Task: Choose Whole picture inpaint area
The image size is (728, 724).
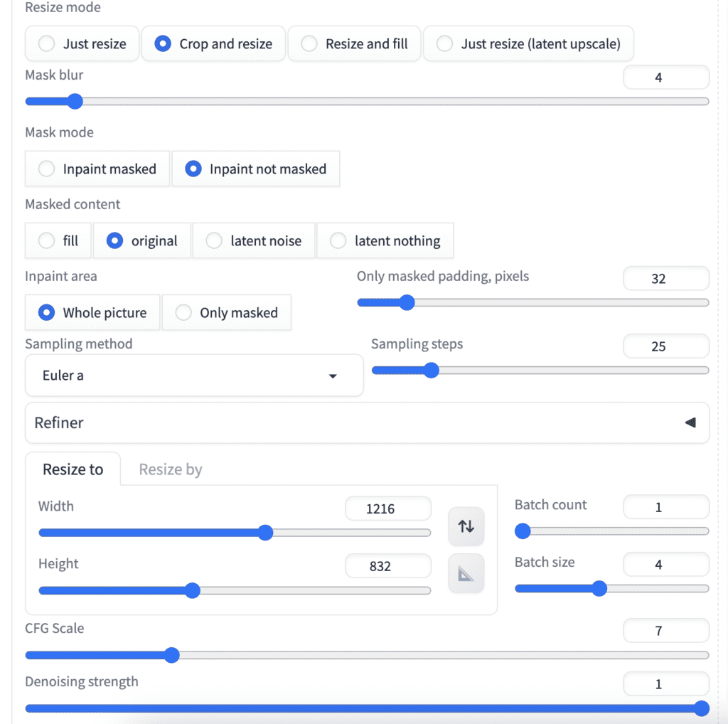Action: click(x=92, y=312)
